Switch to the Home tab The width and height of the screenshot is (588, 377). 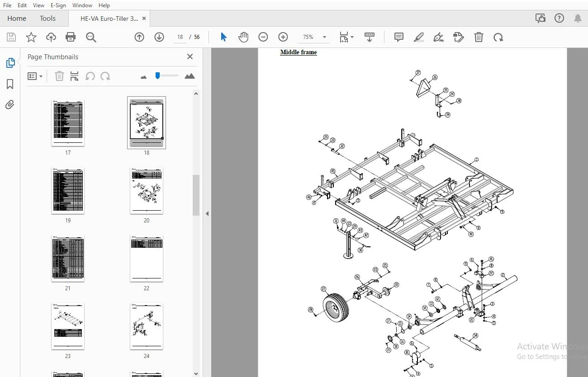[x=17, y=19]
